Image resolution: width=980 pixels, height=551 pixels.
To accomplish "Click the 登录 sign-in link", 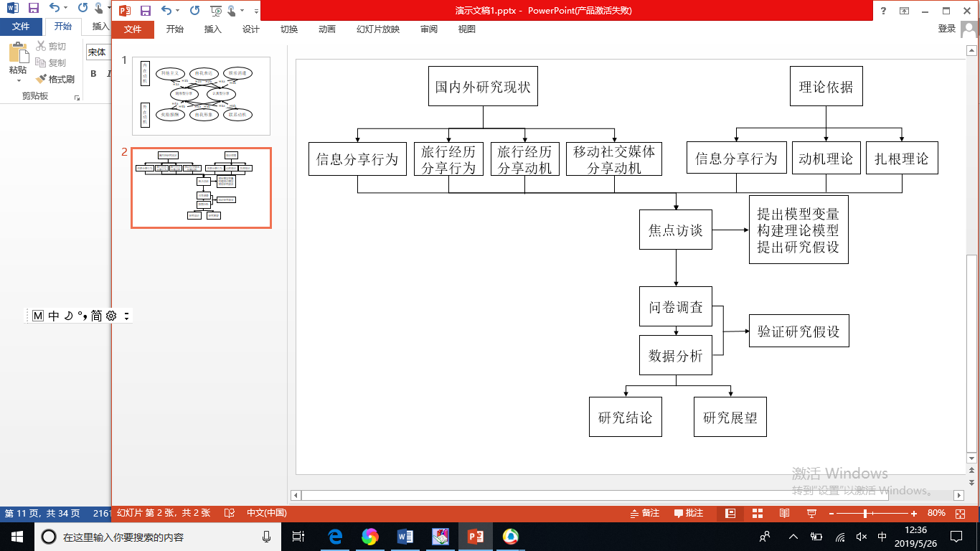I will tap(947, 29).
